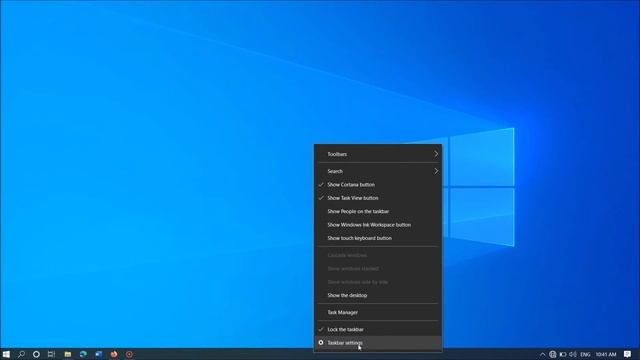This screenshot has width=640, height=360.
Task: Click the taskbar search magnifier icon
Action: 21,354
